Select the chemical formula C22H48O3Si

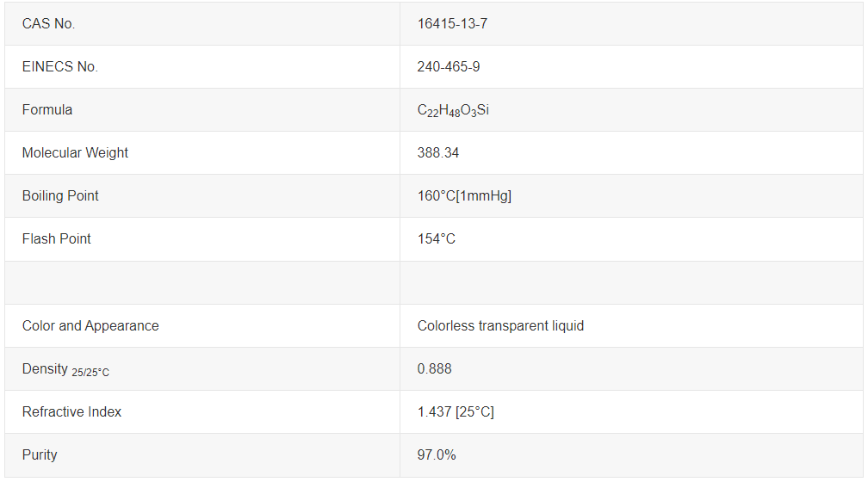454,110
